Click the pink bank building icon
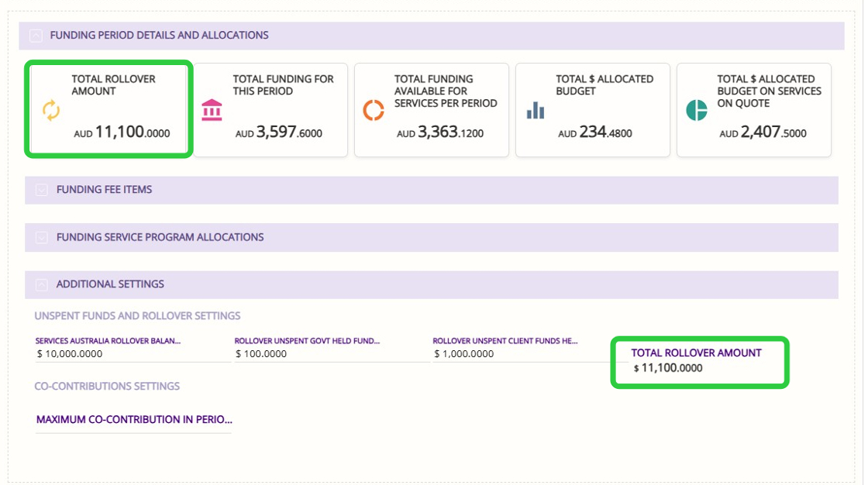Screen dimensions: 868x485 212,110
